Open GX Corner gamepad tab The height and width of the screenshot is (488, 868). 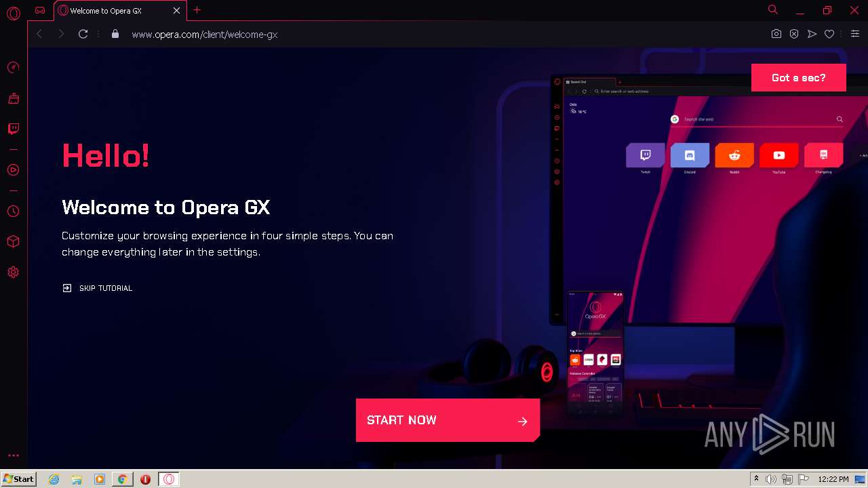tap(40, 10)
